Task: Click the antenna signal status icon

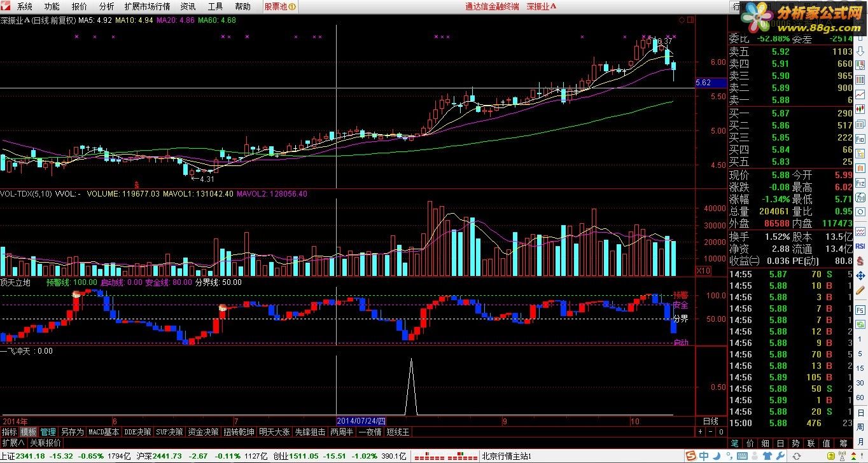Action: click(842, 456)
